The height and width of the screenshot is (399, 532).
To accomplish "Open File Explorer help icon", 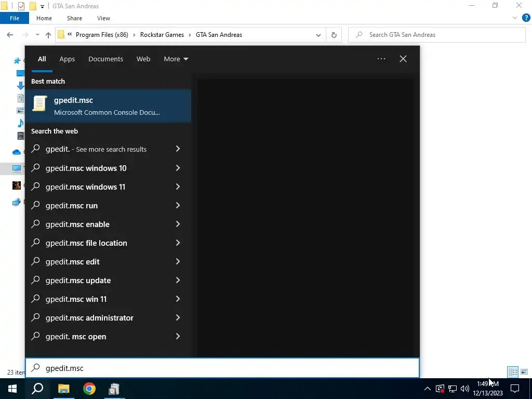I will pos(526,18).
